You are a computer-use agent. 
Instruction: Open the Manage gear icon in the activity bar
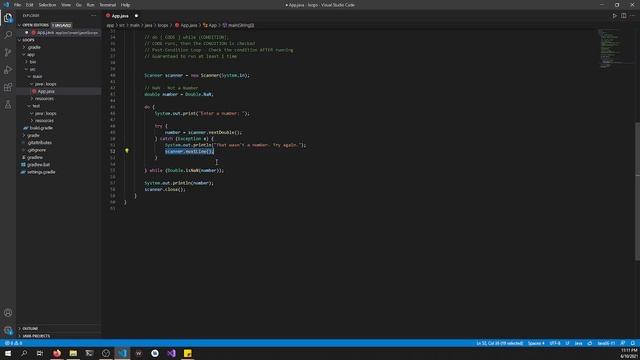8,330
